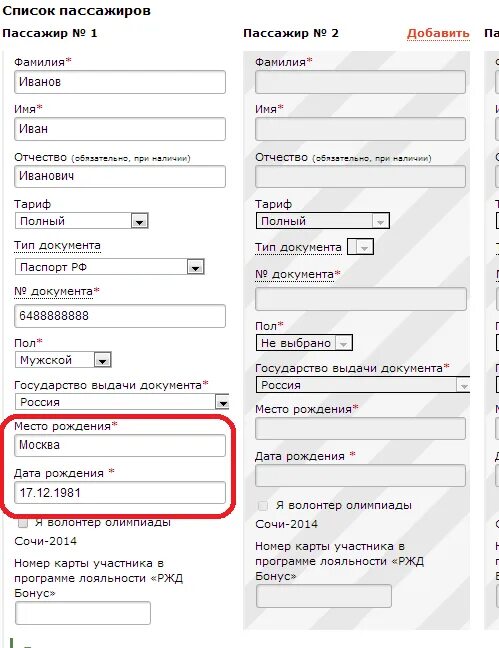This screenshot has height=648, width=499.
Task: Open passenger 2 Пол dropdown Не выбрано
Action: point(304,343)
